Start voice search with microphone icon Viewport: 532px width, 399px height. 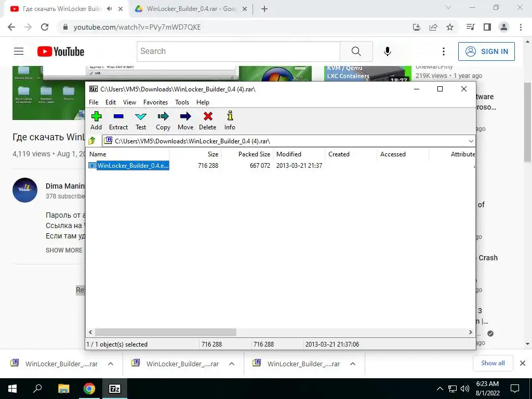click(x=388, y=51)
